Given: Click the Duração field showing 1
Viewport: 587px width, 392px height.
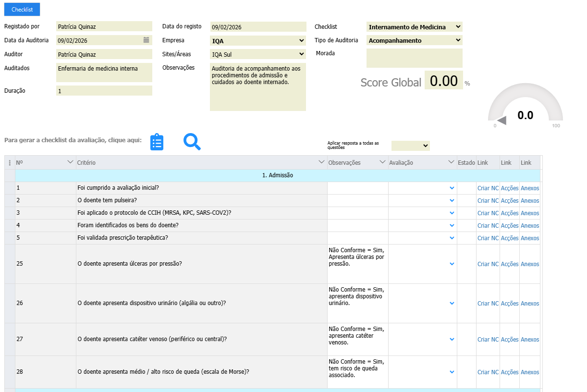Looking at the screenshot, I should [104, 91].
